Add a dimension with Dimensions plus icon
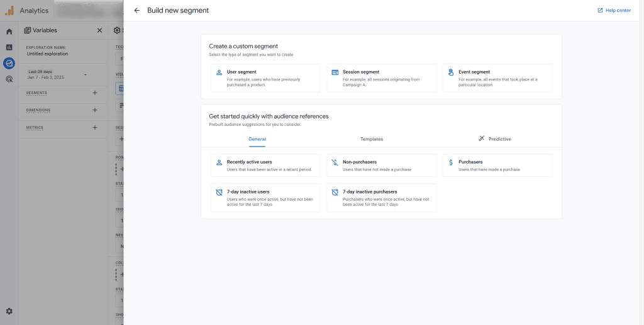This screenshot has width=644, height=325. click(x=95, y=110)
